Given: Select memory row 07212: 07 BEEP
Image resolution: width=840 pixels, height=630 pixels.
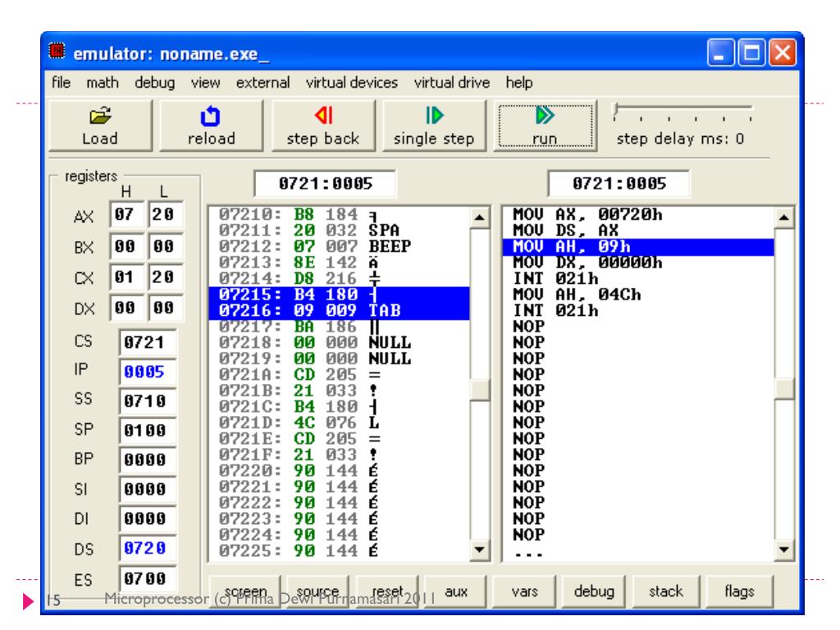Looking at the screenshot, I should click(x=339, y=247).
